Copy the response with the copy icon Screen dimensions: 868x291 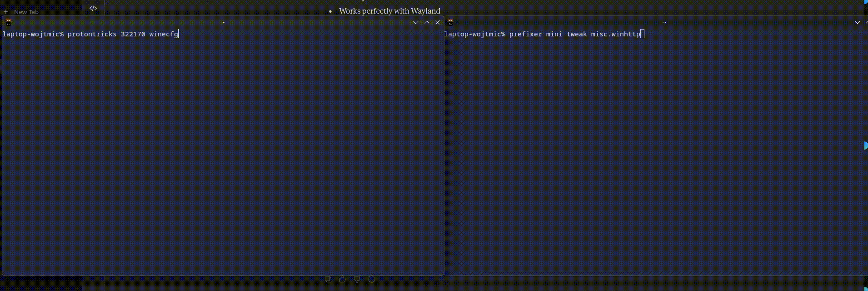(x=328, y=279)
